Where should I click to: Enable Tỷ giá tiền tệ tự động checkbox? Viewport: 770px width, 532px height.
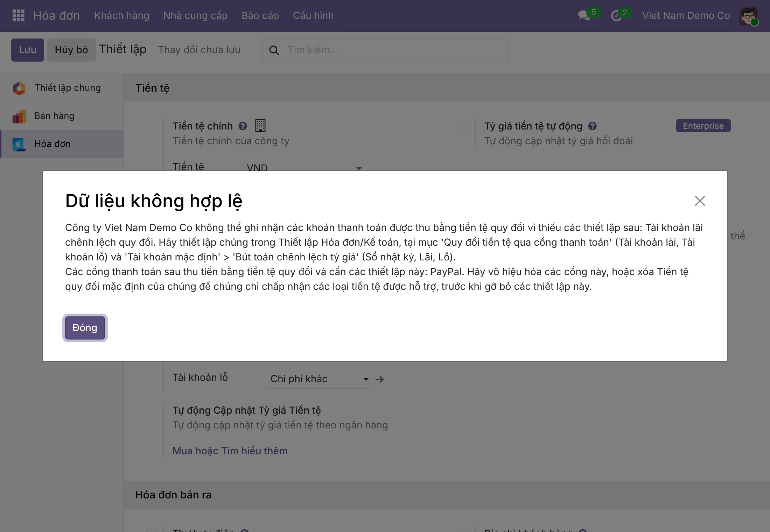(x=463, y=127)
